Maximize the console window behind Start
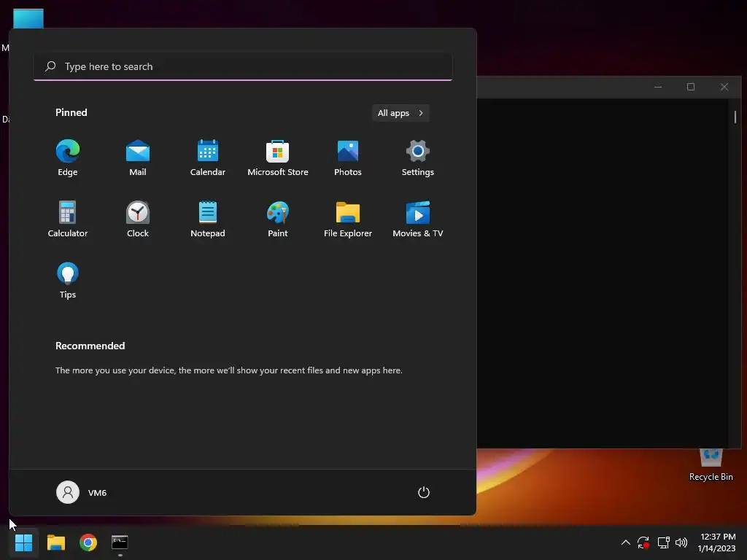 pyautogui.click(x=691, y=87)
